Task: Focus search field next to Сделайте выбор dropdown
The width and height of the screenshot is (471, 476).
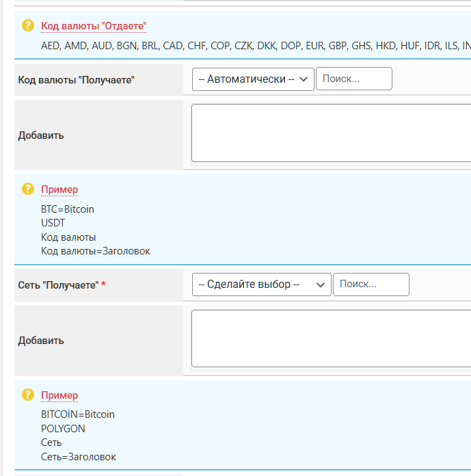Action: (371, 285)
